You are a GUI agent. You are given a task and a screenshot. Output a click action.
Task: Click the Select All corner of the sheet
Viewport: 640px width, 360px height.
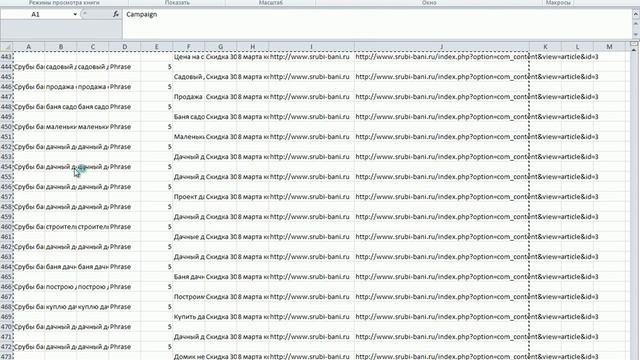click(7, 47)
